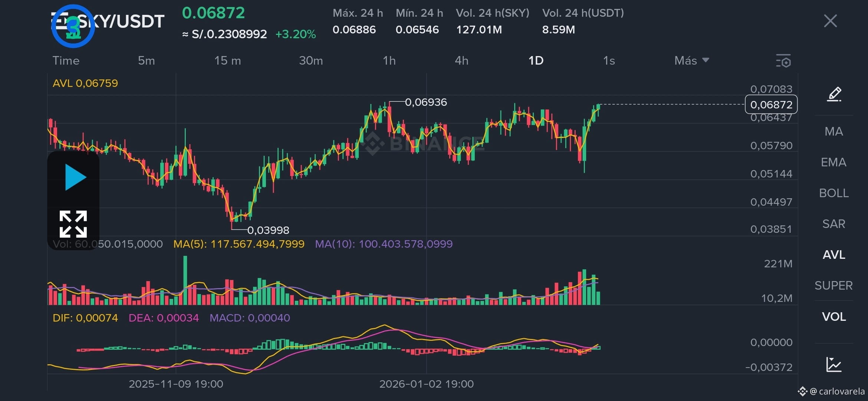Click the 8.59M USDT volume value
This screenshot has height=401, width=868.
click(559, 30)
